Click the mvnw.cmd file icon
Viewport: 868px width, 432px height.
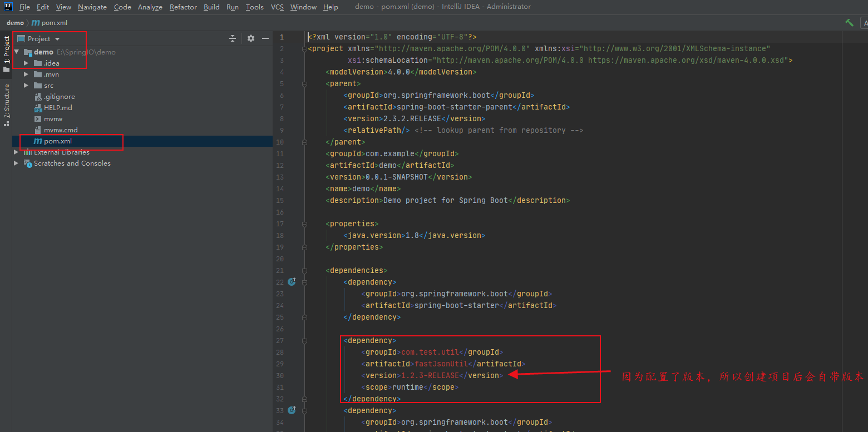(x=38, y=130)
